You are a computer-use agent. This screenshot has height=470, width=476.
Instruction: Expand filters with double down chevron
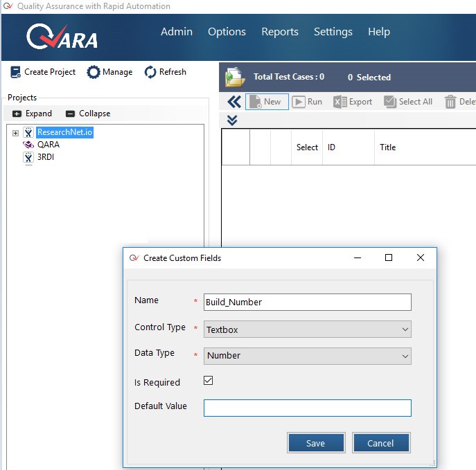[232, 120]
